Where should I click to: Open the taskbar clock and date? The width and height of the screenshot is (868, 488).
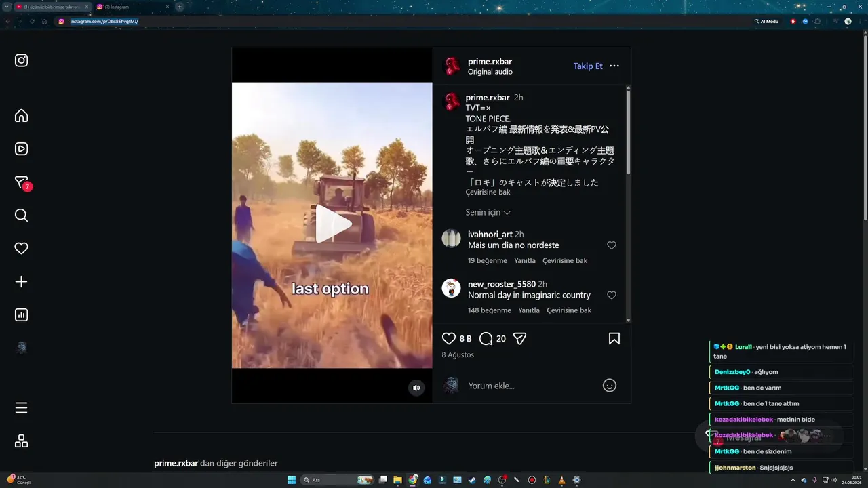(852, 480)
